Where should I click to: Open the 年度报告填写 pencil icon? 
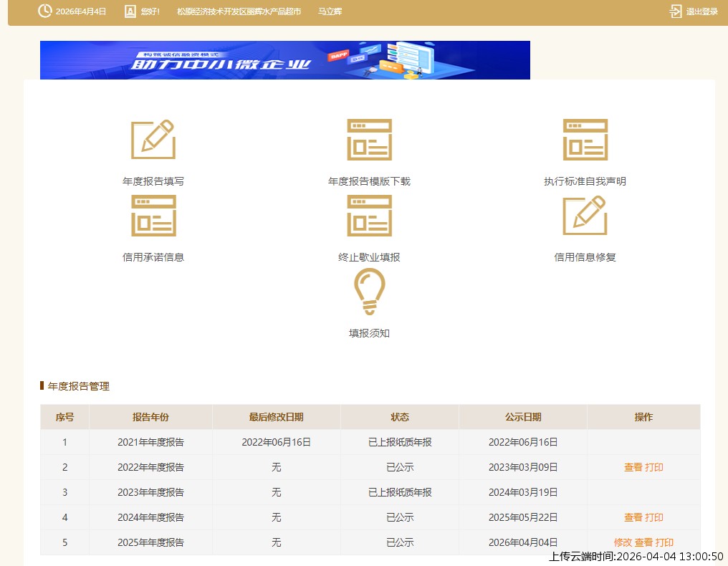click(153, 140)
